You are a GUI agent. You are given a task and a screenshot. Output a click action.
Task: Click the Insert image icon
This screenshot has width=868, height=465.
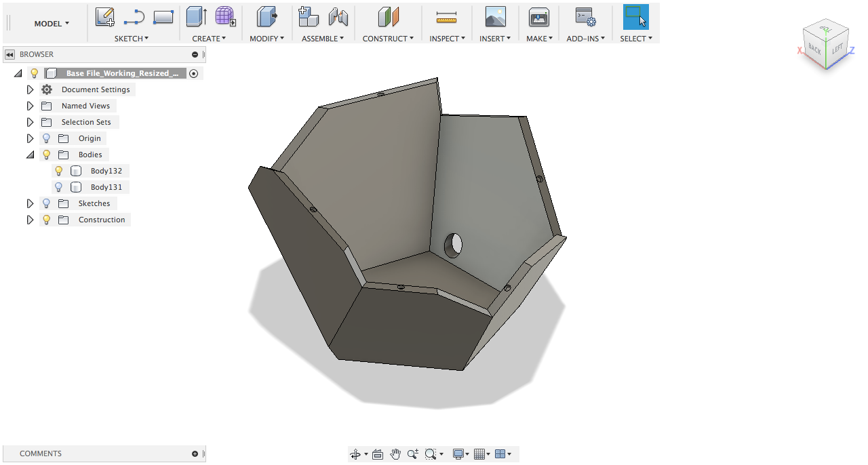[496, 16]
